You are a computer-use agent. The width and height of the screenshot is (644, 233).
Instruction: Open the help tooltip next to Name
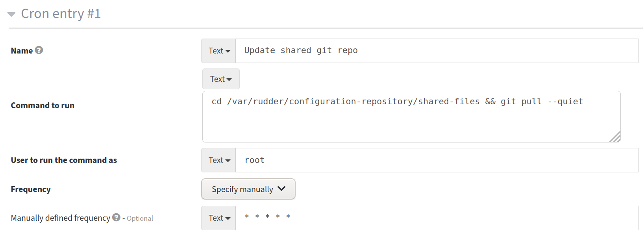pyautogui.click(x=39, y=50)
